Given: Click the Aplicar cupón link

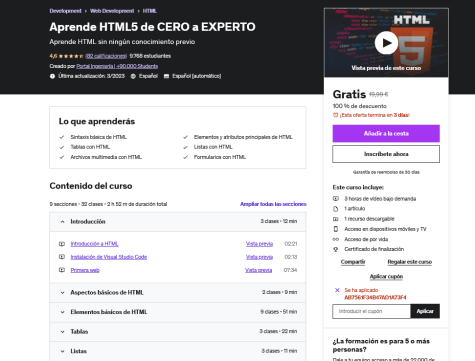Looking at the screenshot, I should (x=386, y=276).
